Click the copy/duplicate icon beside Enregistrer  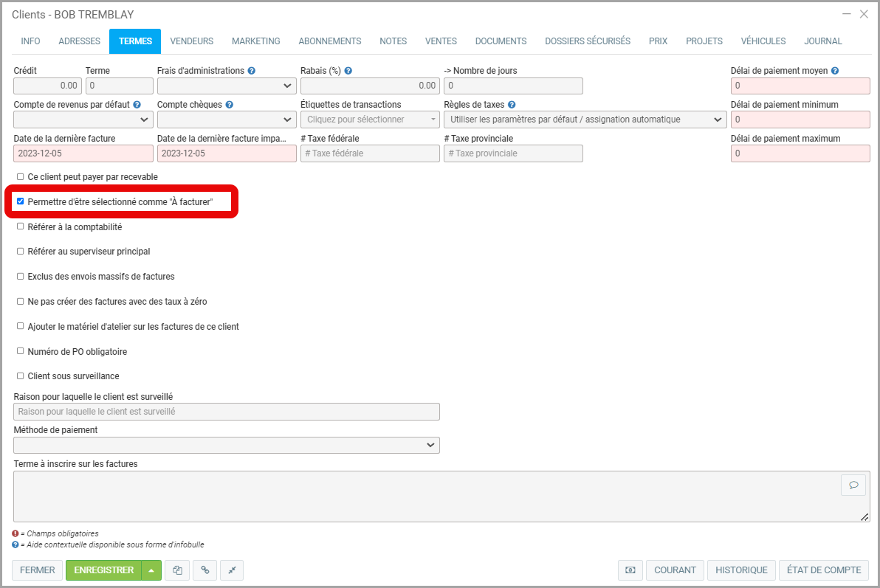tap(177, 570)
